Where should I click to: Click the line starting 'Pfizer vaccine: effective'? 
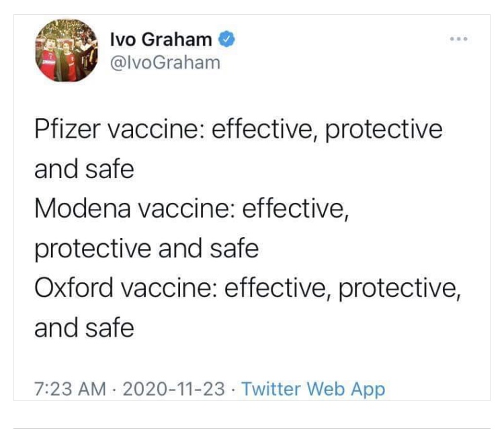point(239,130)
